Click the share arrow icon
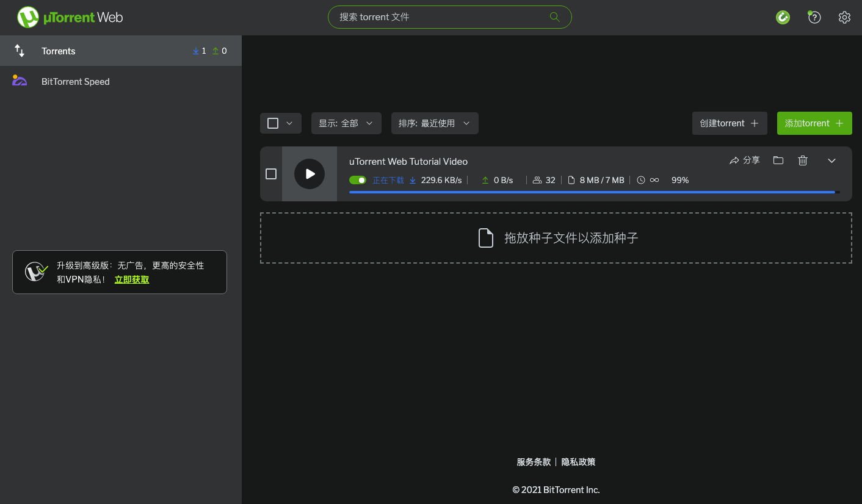Screen dimensions: 862x504 coord(734,160)
